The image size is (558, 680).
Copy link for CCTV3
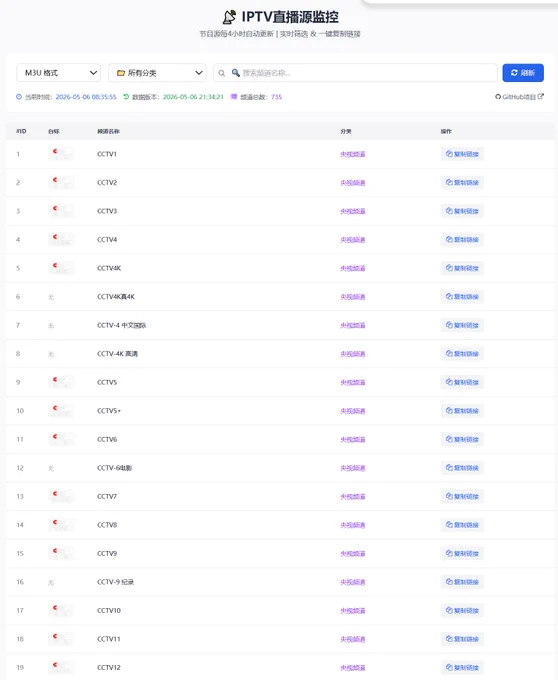tap(462, 211)
